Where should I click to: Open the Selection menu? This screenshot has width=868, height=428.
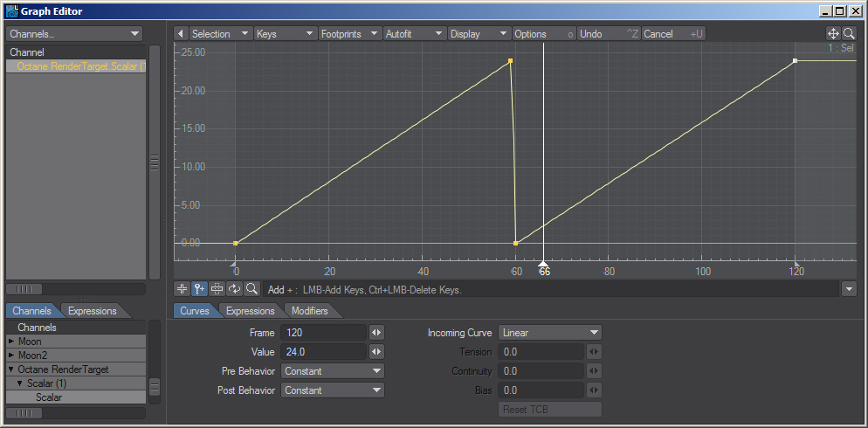[220, 34]
